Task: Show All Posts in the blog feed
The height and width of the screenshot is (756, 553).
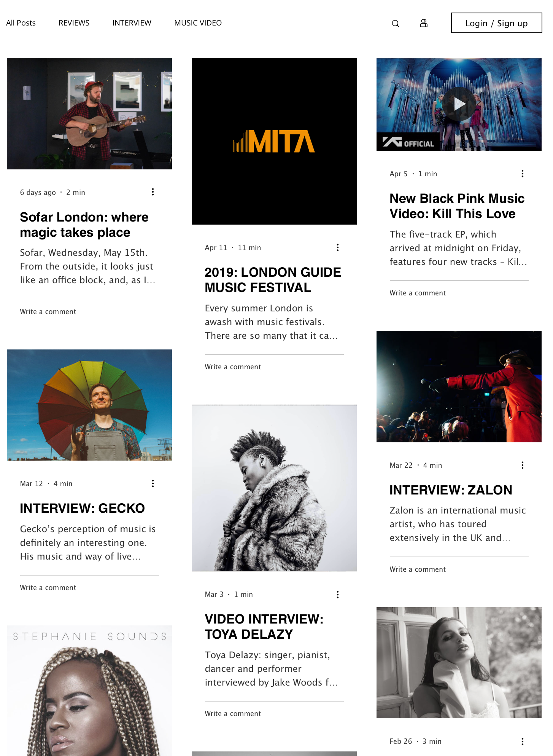Action: [21, 23]
